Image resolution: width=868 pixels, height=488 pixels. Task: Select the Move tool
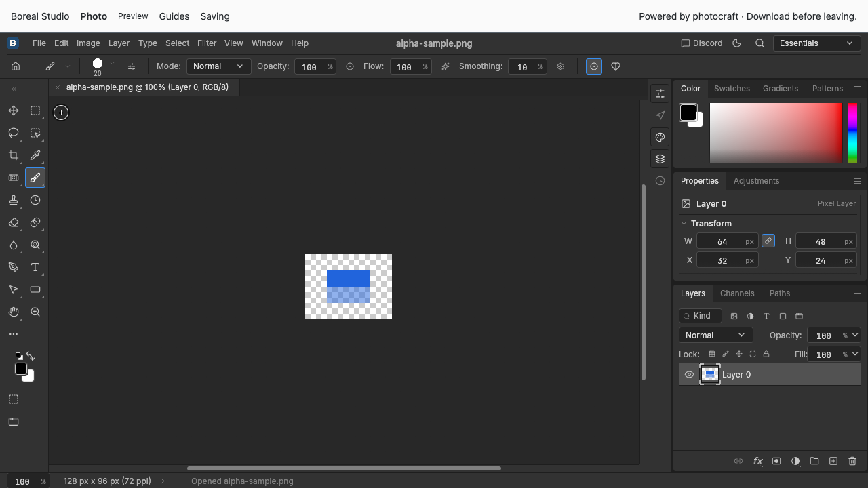click(x=14, y=110)
